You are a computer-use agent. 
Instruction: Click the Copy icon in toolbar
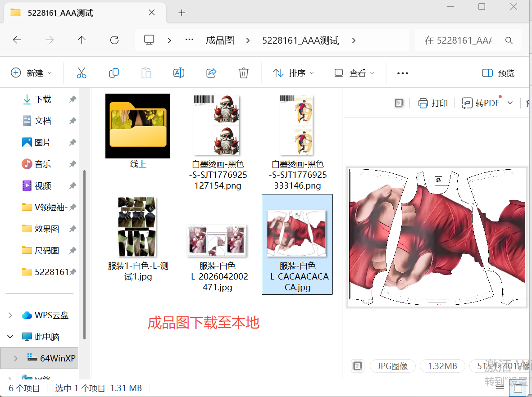coord(114,73)
